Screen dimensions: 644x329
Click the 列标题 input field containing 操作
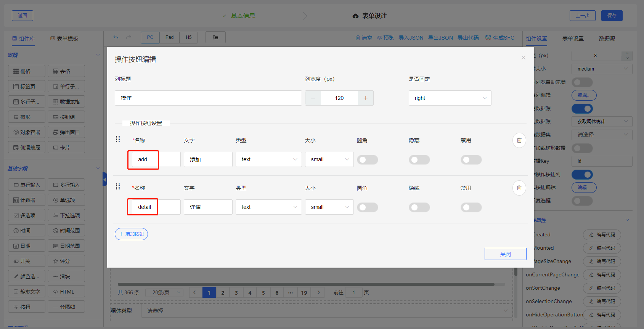pyautogui.click(x=208, y=98)
